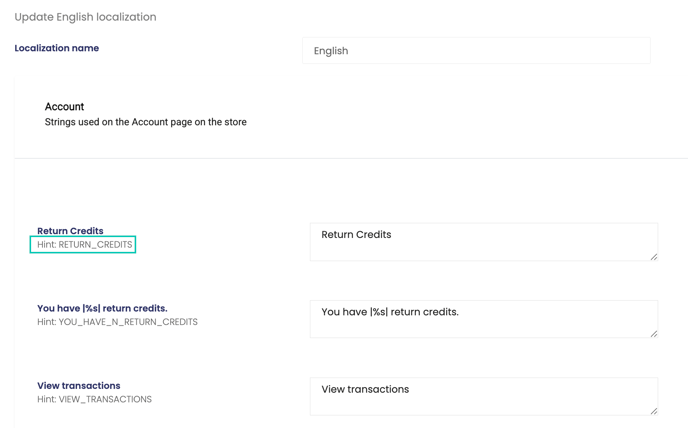Image resolution: width=688 pixels, height=428 pixels.
Task: Click 'Strings used on the Account page' description
Action: coord(145,122)
